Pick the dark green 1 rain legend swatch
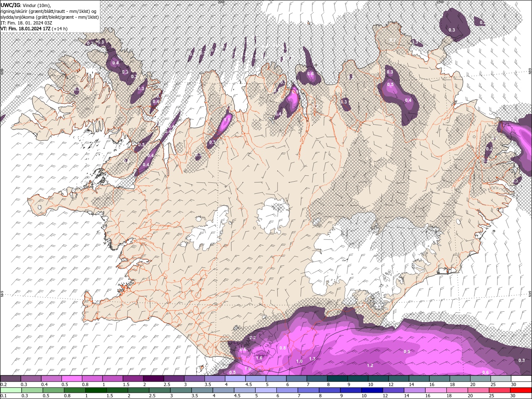 click(x=96, y=390)
